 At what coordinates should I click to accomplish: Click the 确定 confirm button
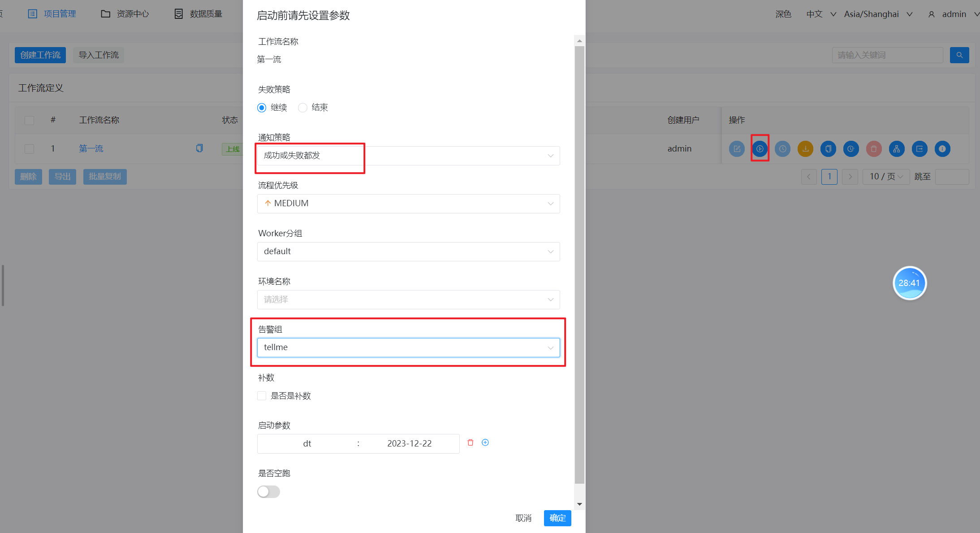[557, 518]
